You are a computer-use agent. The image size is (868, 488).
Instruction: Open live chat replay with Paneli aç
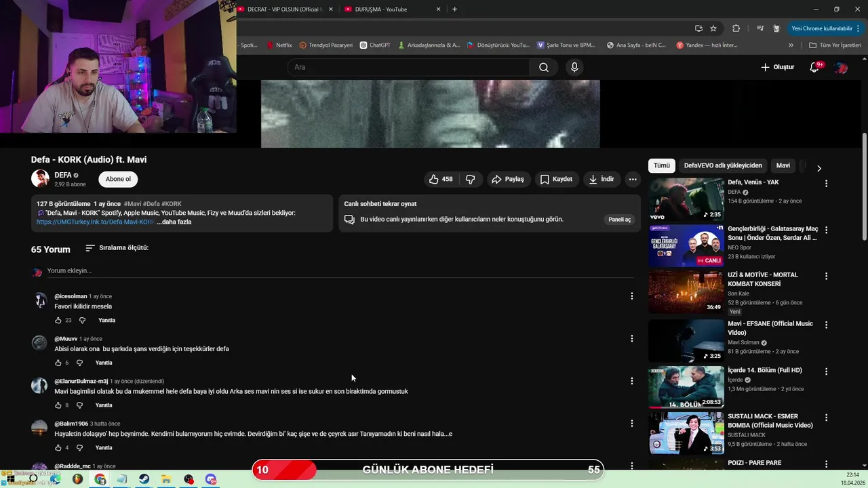click(619, 220)
